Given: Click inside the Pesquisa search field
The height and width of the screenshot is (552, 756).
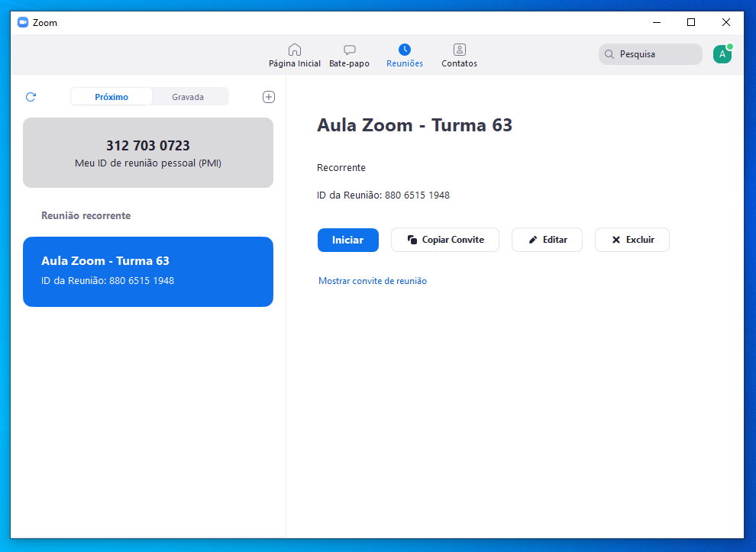Looking at the screenshot, I should point(657,54).
